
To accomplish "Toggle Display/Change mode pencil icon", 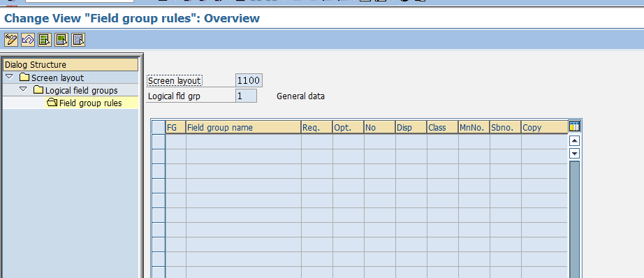I will 11,40.
